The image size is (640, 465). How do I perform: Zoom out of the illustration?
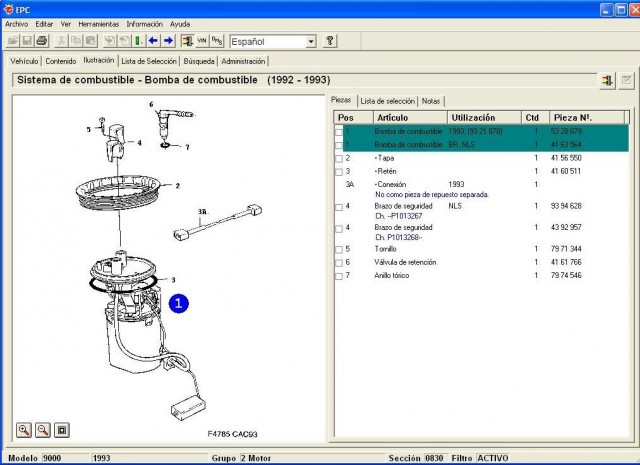[x=43, y=430]
